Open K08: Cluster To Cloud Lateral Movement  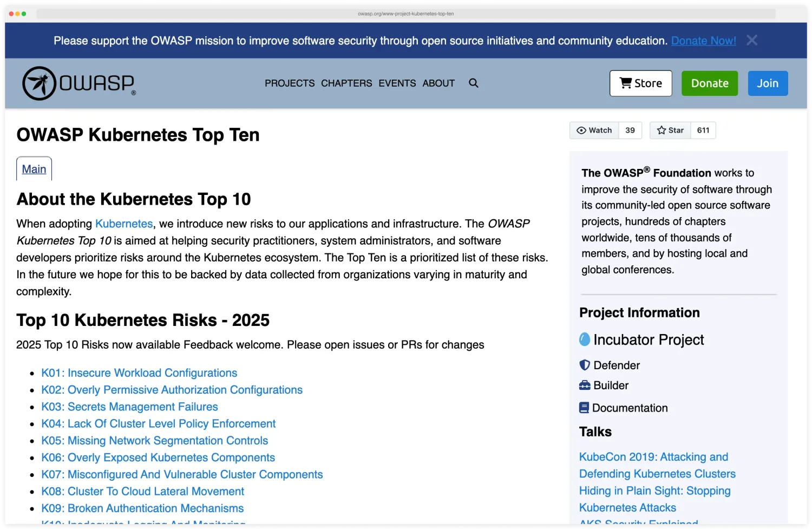[x=142, y=491]
